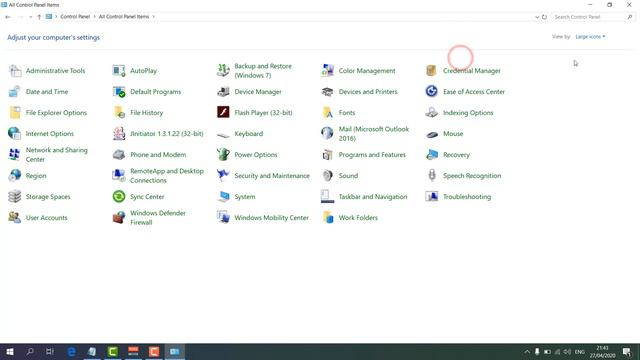This screenshot has width=640, height=360.
Task: Open the Administrative Tools icon
Action: tap(15, 71)
